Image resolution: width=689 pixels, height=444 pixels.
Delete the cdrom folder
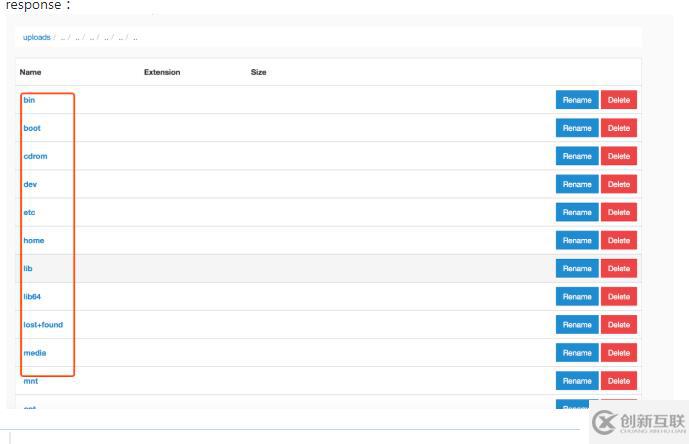(619, 156)
